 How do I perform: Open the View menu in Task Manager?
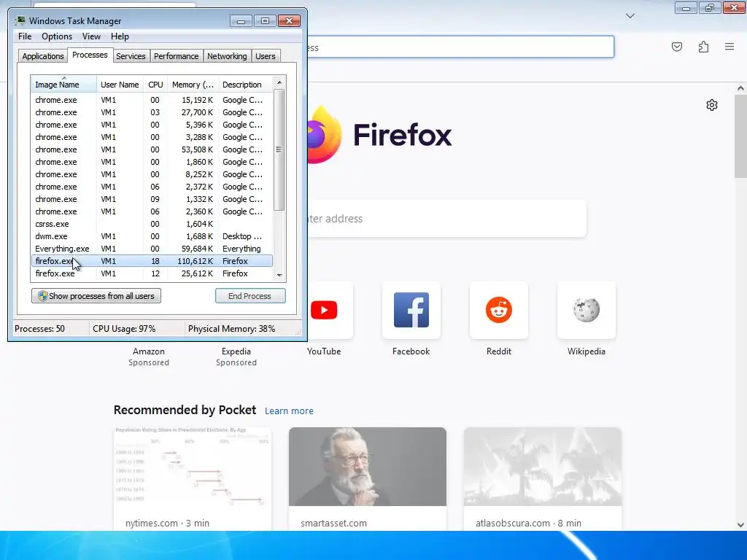tap(91, 36)
